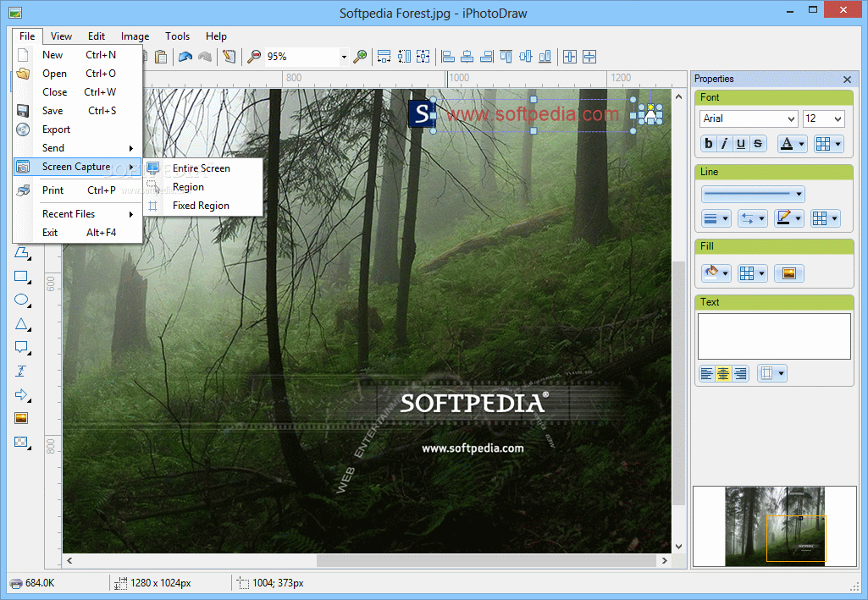Set text alignment to left

[x=707, y=374]
